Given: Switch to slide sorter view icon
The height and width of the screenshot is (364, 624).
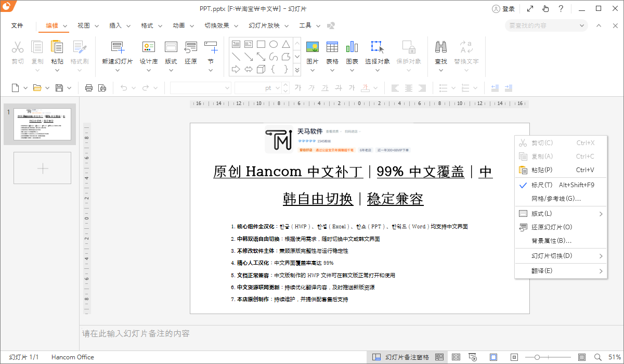Looking at the screenshot, I should (x=456, y=357).
